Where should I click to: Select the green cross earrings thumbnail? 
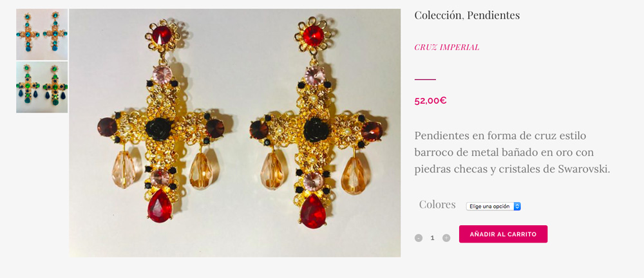tap(42, 87)
